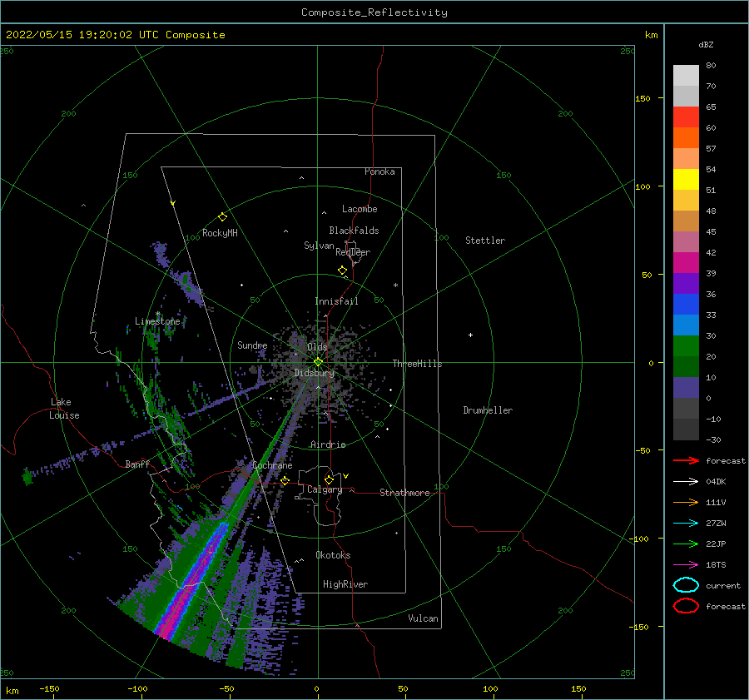This screenshot has width=749, height=700.
Task: Click the 150 tick on right axis
Action: click(x=642, y=98)
